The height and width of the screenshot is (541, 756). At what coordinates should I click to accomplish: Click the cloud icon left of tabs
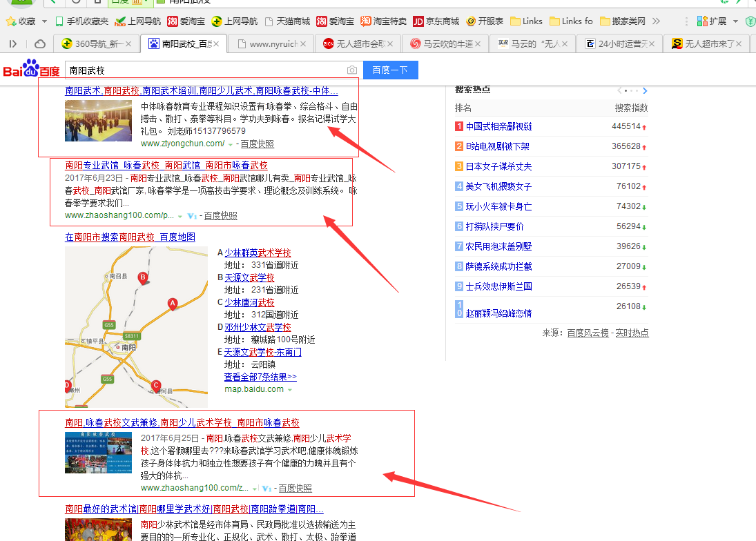point(40,44)
